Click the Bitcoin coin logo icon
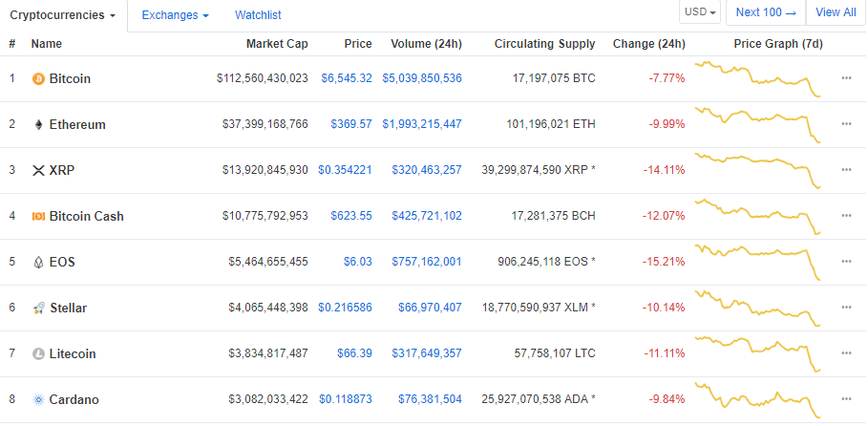The width and height of the screenshot is (868, 426). (38, 78)
